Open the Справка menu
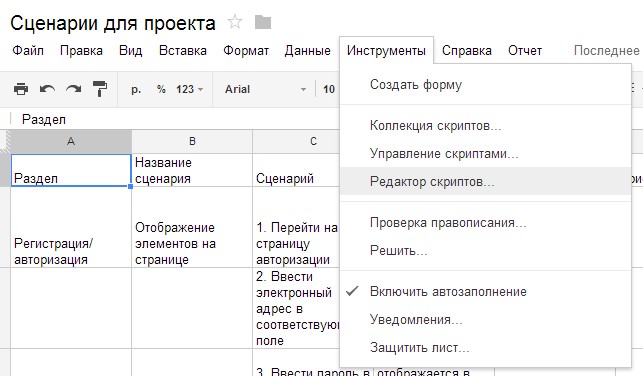This screenshot has width=643, height=376. tap(467, 50)
